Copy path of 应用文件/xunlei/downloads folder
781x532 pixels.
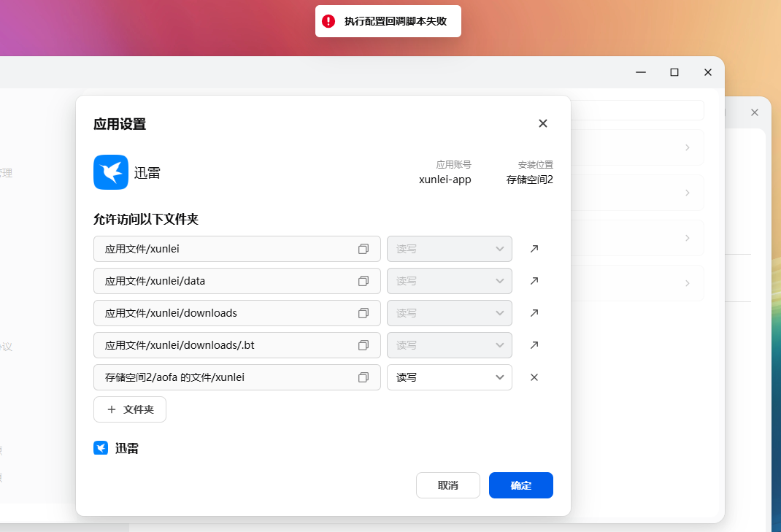tap(363, 313)
